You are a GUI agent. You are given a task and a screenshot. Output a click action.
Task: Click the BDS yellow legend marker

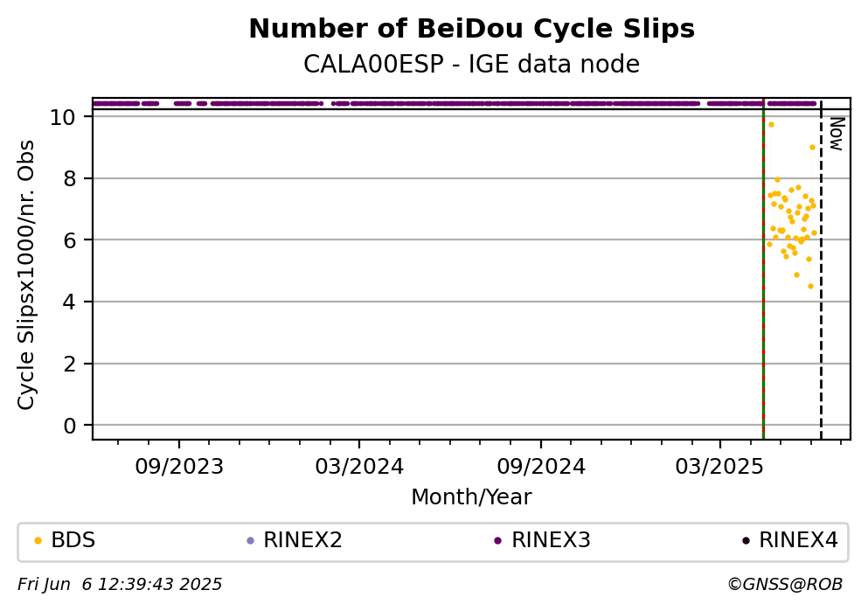click(x=38, y=541)
